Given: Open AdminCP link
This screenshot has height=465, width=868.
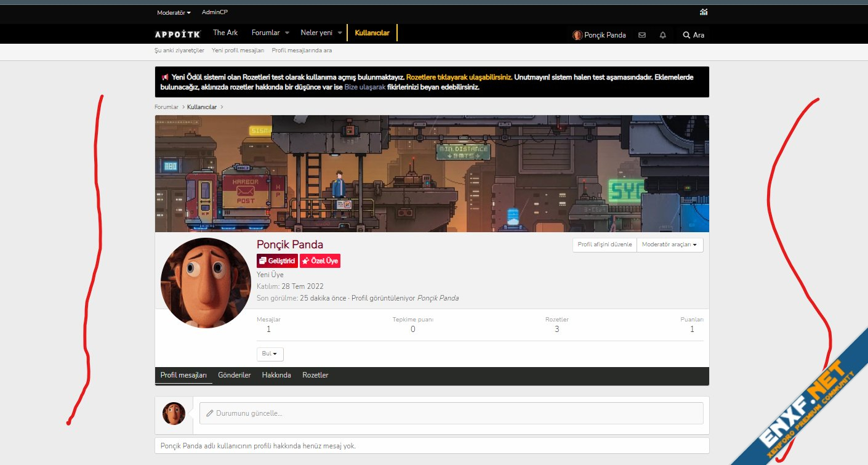Looking at the screenshot, I should [215, 12].
